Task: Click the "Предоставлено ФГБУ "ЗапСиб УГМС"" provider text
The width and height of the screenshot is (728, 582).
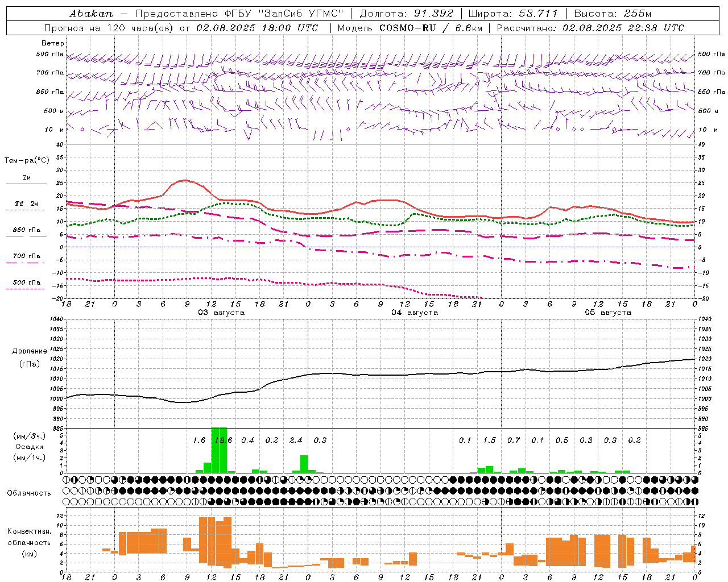Action: click(x=239, y=14)
